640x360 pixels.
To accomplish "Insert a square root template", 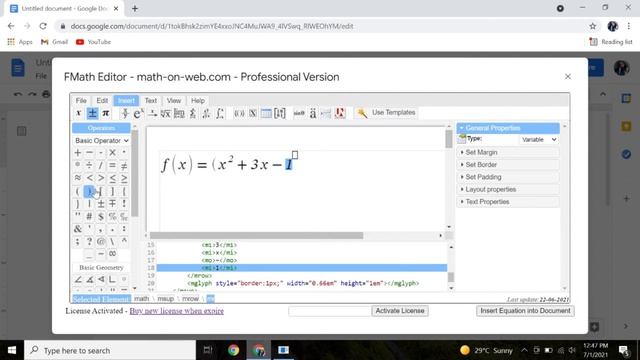I will tap(165, 113).
